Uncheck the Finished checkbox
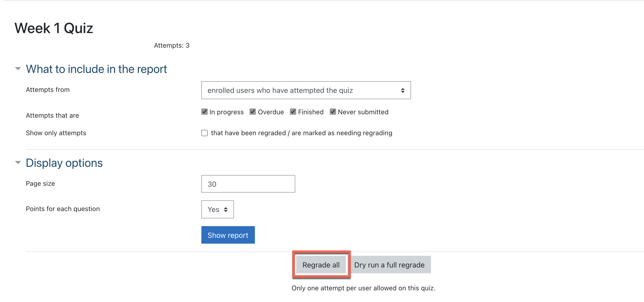The width and height of the screenshot is (644, 302). 293,112
